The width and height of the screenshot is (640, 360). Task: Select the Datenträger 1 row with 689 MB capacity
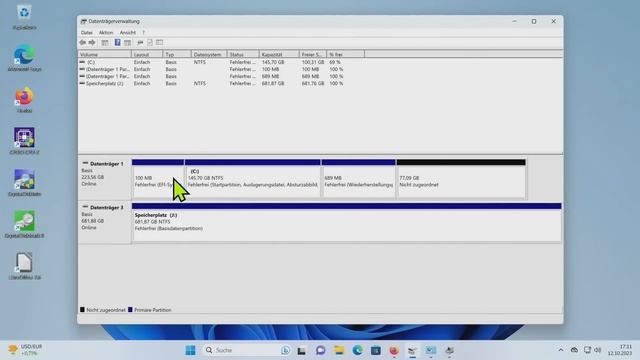212,76
